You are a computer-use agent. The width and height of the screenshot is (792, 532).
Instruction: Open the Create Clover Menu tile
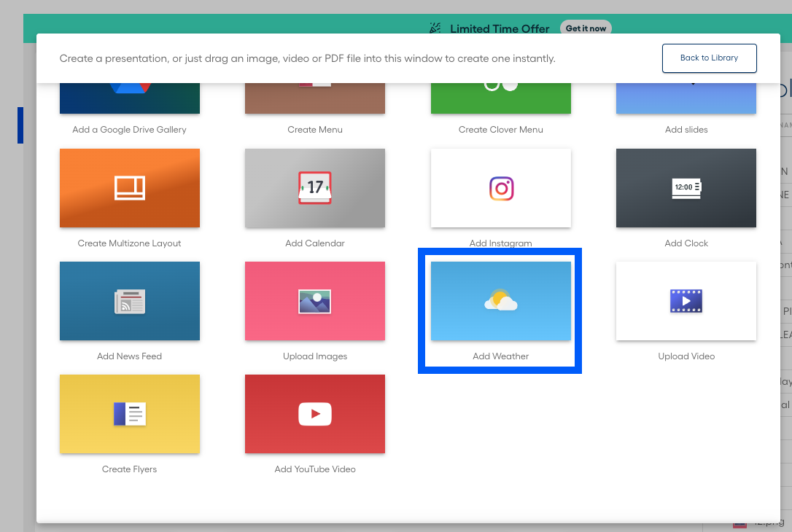(500, 99)
